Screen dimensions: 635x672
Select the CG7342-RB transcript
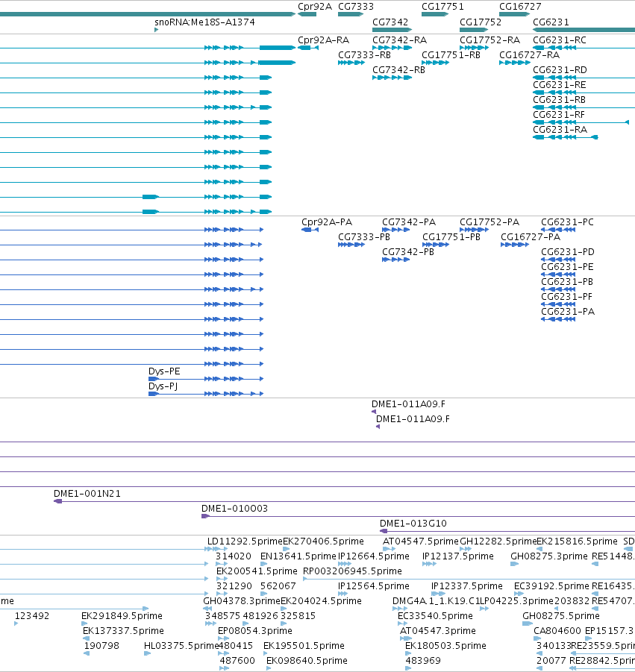392,78
